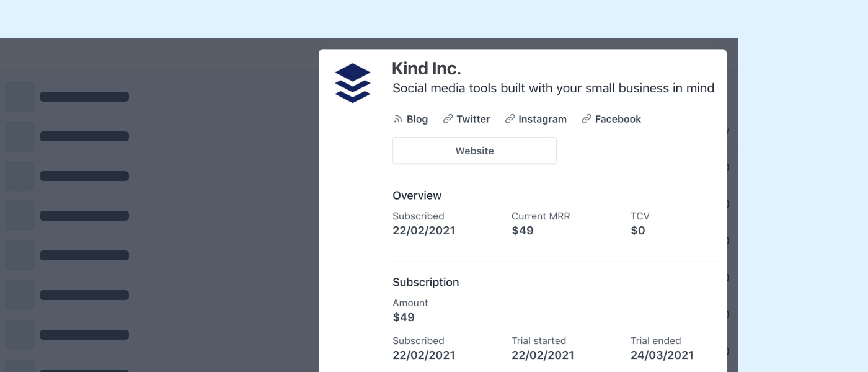Click the chain-link icon next to Twitter
Viewport: 868px width, 372px height.
point(448,119)
